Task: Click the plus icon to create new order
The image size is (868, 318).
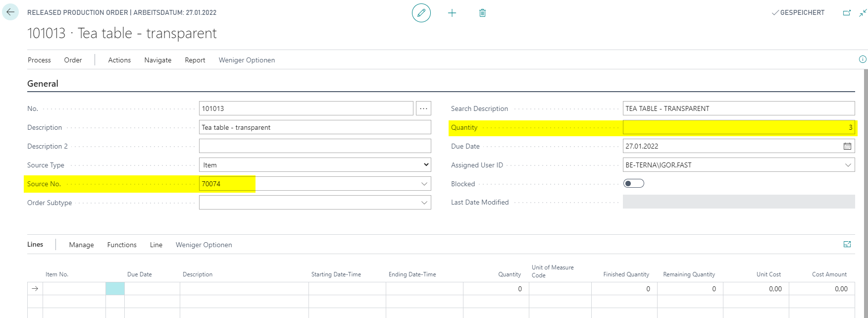Action: pyautogui.click(x=452, y=13)
